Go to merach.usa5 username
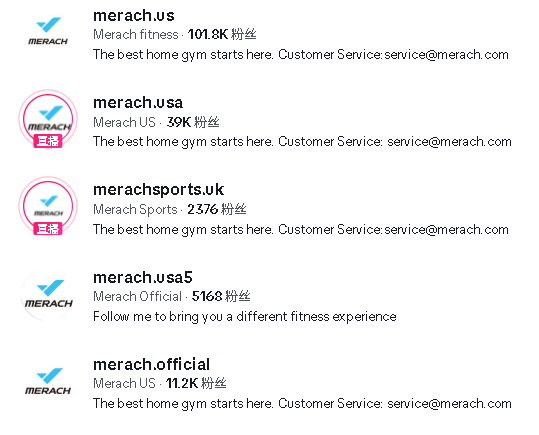 [143, 277]
